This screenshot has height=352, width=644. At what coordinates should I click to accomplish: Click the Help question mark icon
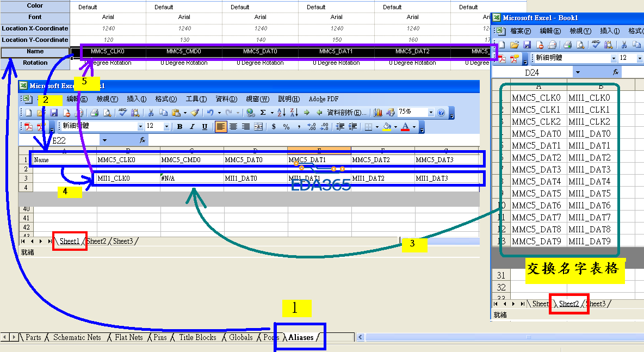point(441,113)
